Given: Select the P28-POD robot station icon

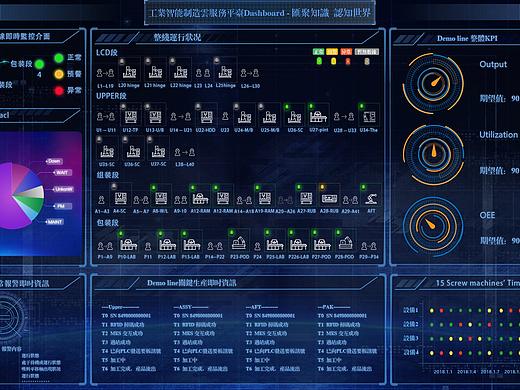Looking at the screenshot, I should pos(345,243).
